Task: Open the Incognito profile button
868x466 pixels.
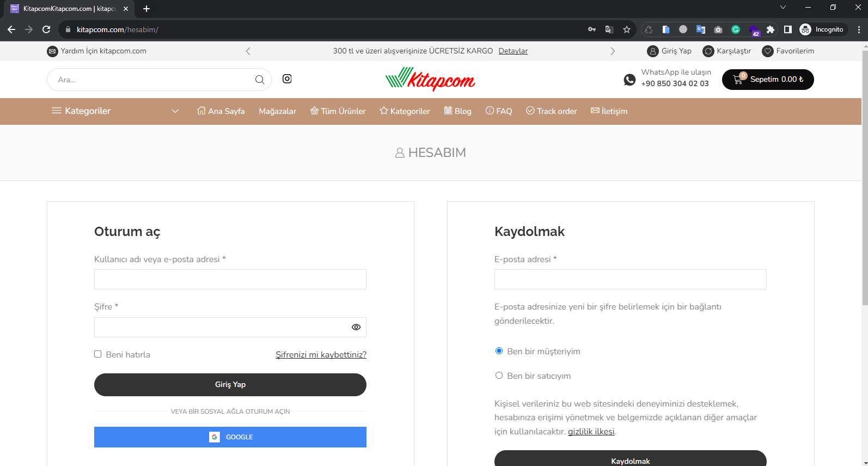Action: click(823, 29)
